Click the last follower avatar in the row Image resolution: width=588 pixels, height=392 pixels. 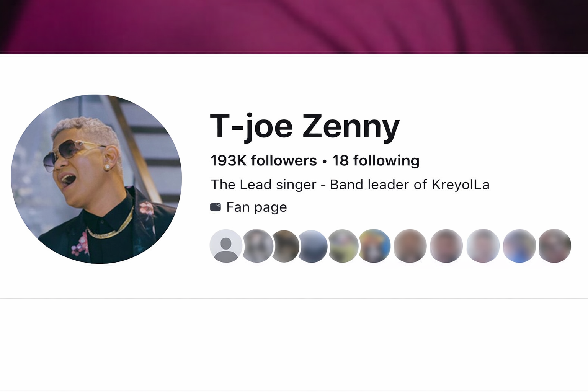click(x=555, y=246)
